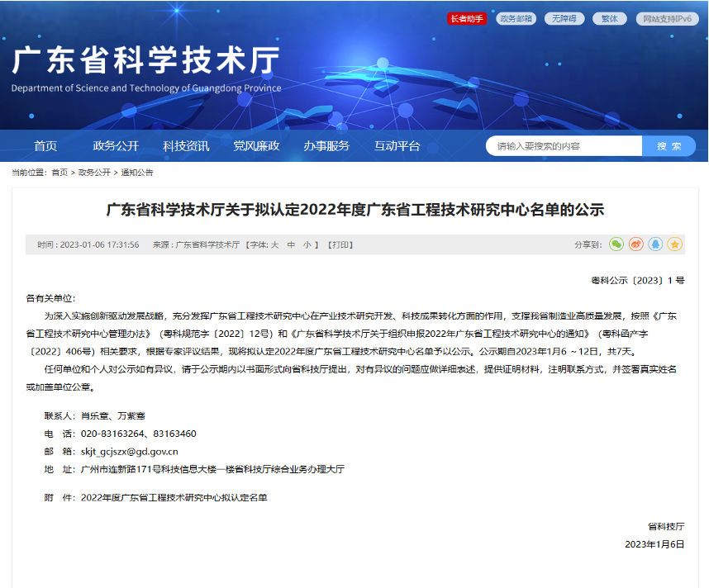Click breadcrumb link 首页

click(x=59, y=173)
